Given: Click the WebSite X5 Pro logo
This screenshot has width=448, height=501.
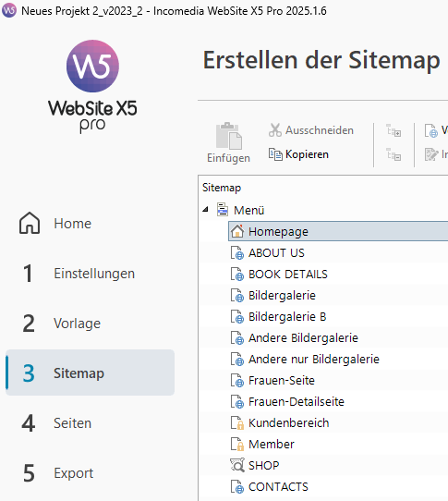Looking at the screenshot, I should click(x=92, y=86).
